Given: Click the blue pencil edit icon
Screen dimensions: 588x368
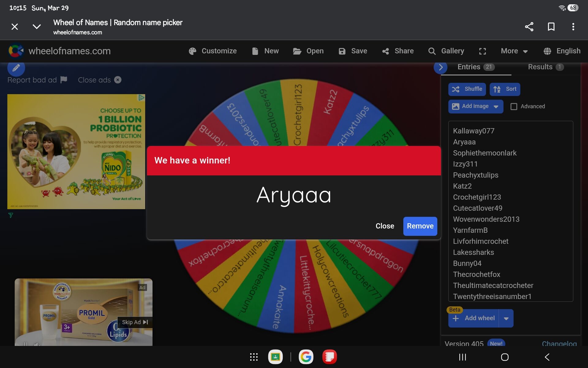Looking at the screenshot, I should (x=16, y=68).
